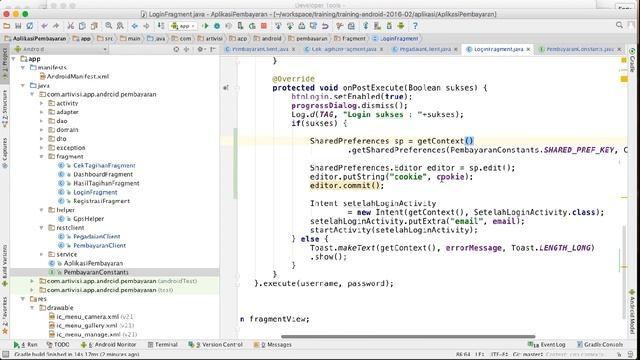Viewport: 640px width, 360px height.
Task: Switch to the PembayaranConstants.java tab
Action: click(580, 49)
